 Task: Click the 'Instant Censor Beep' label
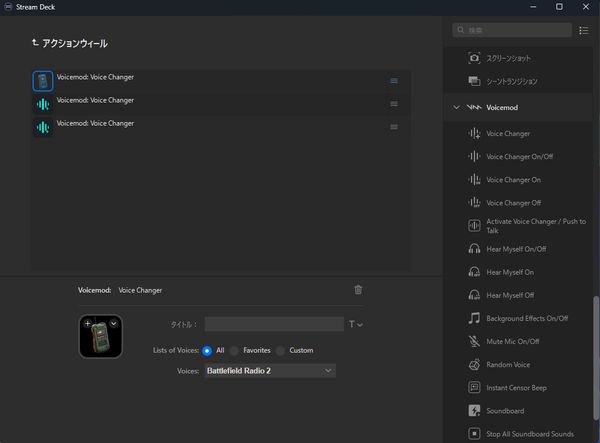click(x=516, y=388)
